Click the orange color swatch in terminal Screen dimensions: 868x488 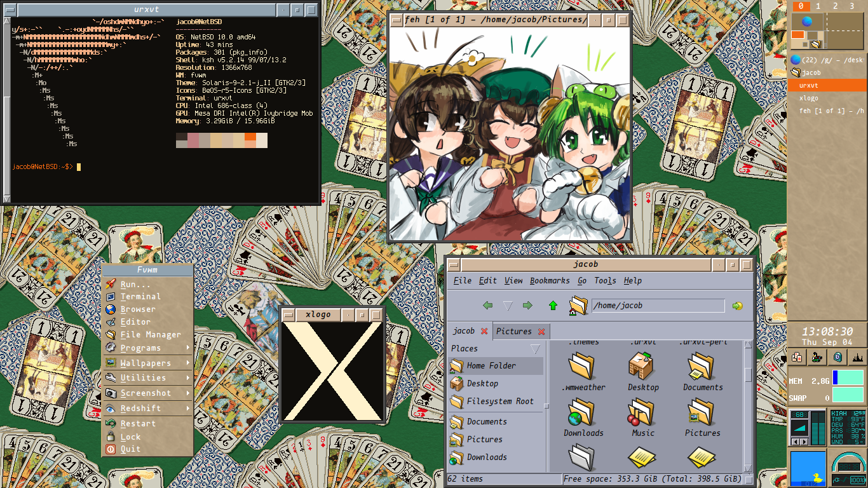[x=250, y=137]
